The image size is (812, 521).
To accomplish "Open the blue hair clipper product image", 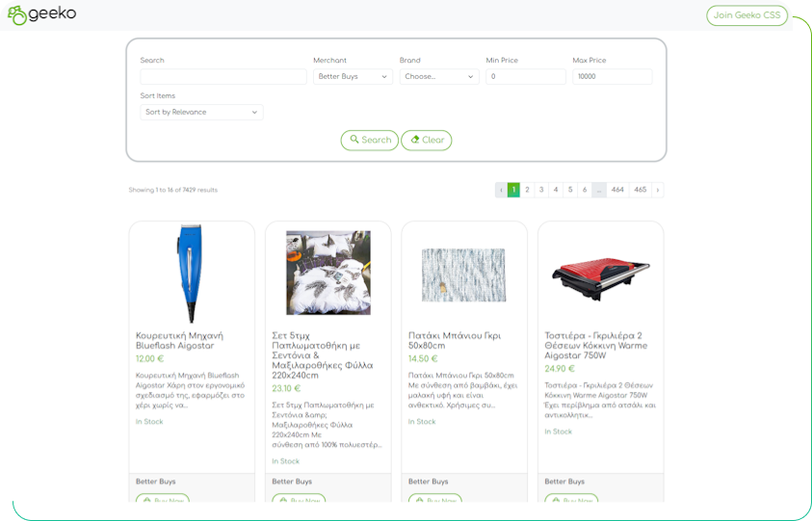I will point(191,274).
